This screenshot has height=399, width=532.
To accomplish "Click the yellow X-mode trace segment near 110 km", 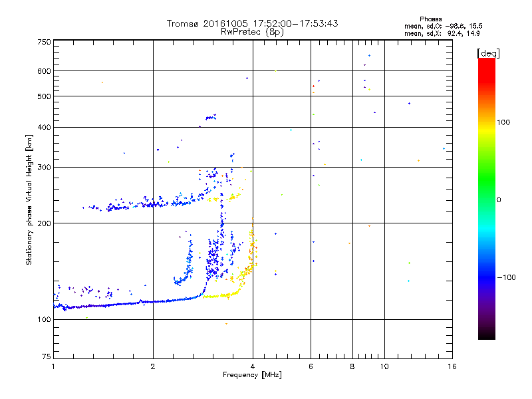I will [221, 296].
